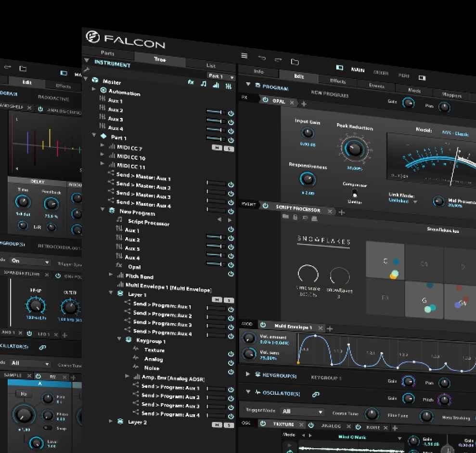Toggle power button on OPAL effect tab
476x453 pixels.
pos(265,100)
